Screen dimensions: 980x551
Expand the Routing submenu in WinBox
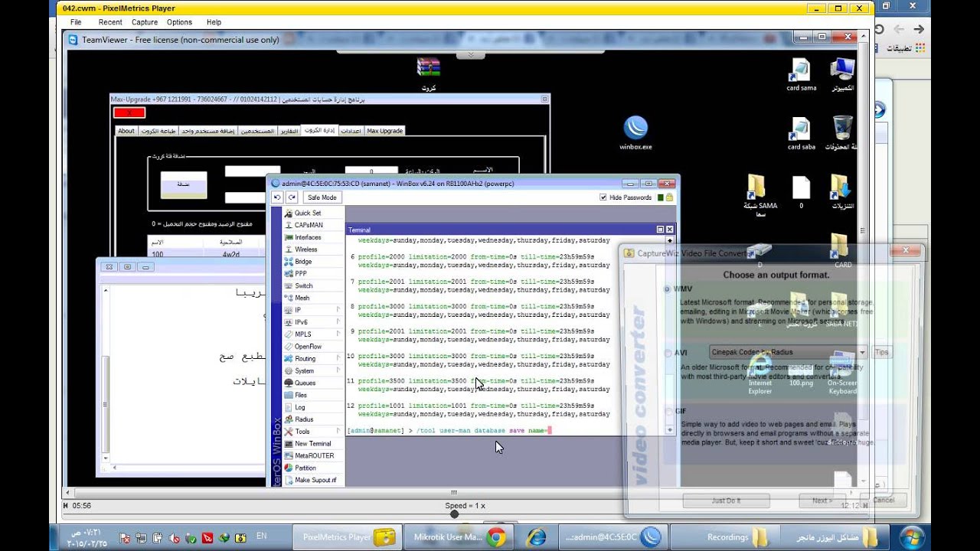coord(338,358)
